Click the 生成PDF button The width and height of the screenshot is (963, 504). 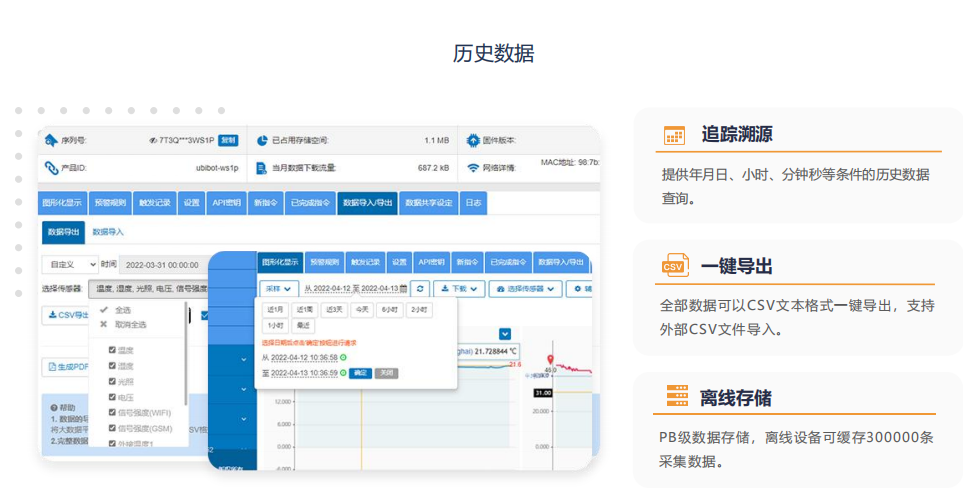66,367
